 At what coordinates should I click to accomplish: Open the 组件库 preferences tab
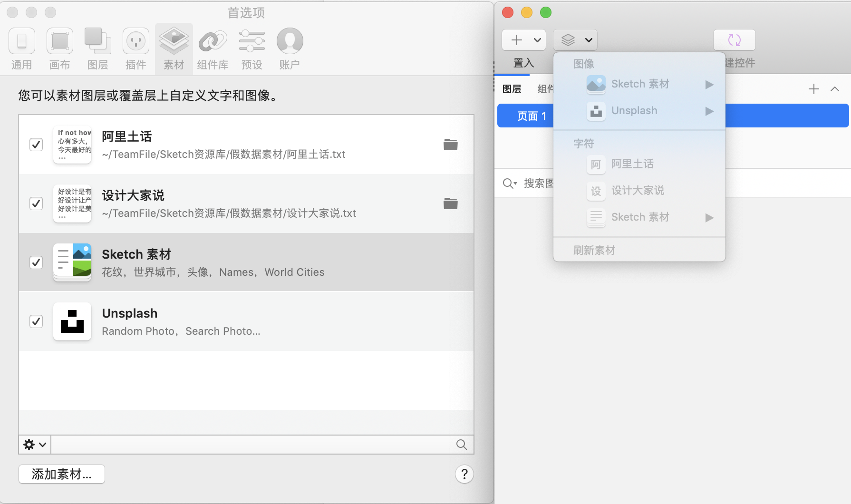tap(213, 49)
